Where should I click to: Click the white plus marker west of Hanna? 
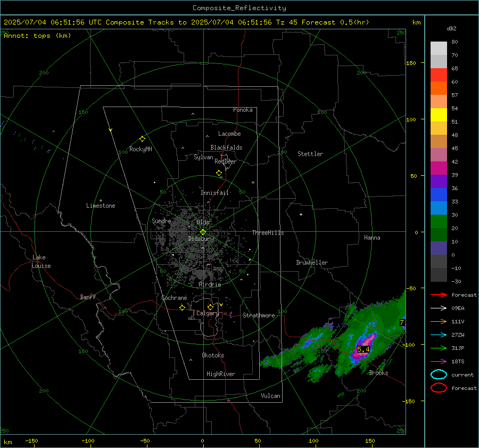click(x=301, y=214)
